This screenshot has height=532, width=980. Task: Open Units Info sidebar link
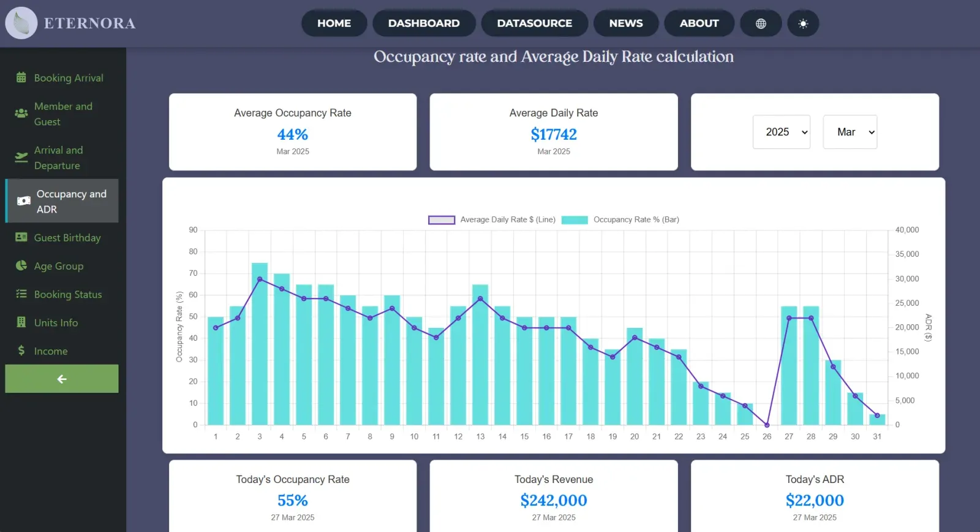tap(62, 322)
